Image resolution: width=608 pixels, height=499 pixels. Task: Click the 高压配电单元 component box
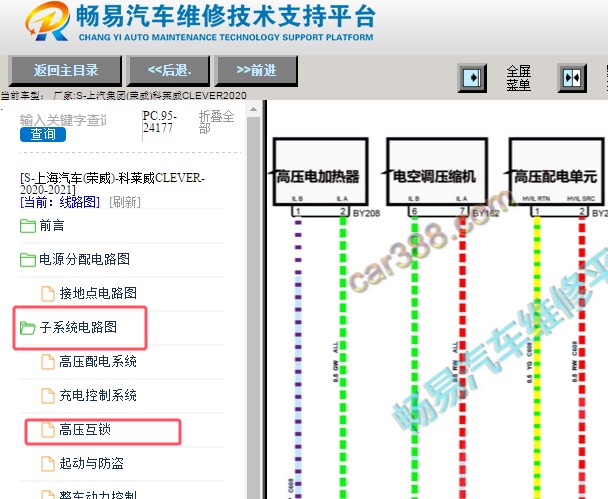pos(557,171)
